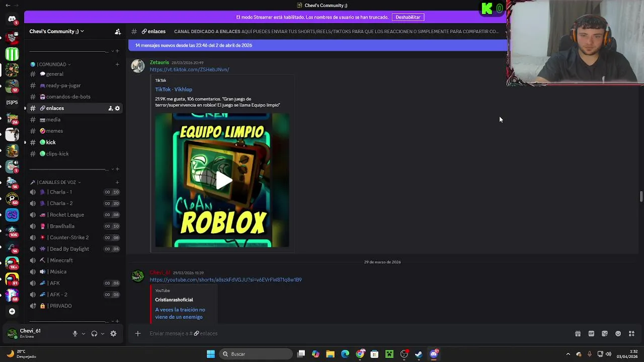
Task: Open the vt.tiktok.com link
Action: (189, 69)
